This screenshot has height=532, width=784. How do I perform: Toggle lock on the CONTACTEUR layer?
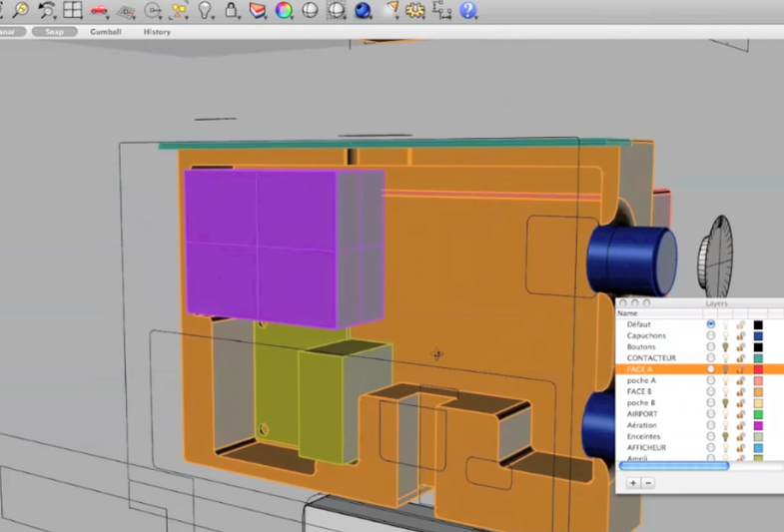click(740, 358)
